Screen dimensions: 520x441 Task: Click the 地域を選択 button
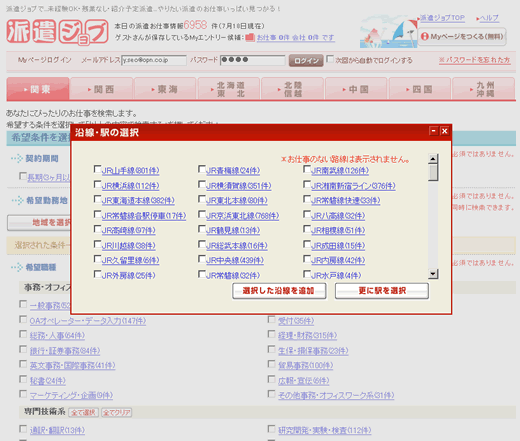pyautogui.click(x=39, y=223)
